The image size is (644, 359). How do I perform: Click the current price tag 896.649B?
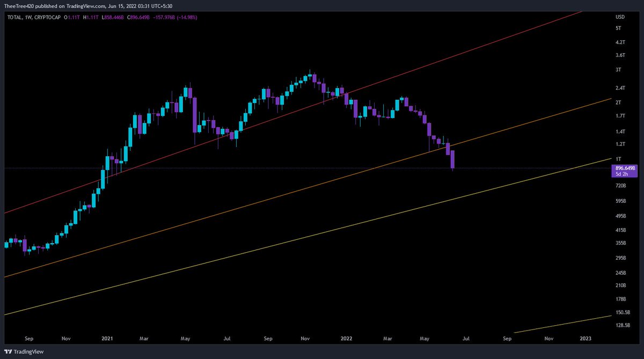[625, 168]
